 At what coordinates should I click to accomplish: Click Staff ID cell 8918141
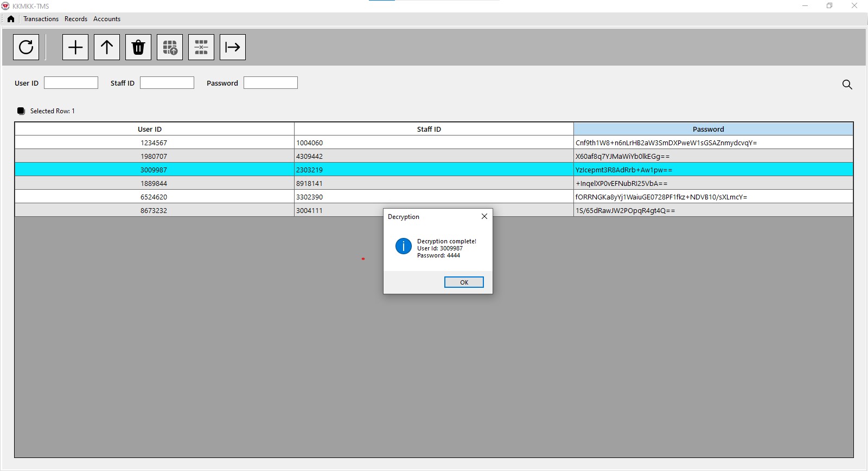(x=434, y=183)
